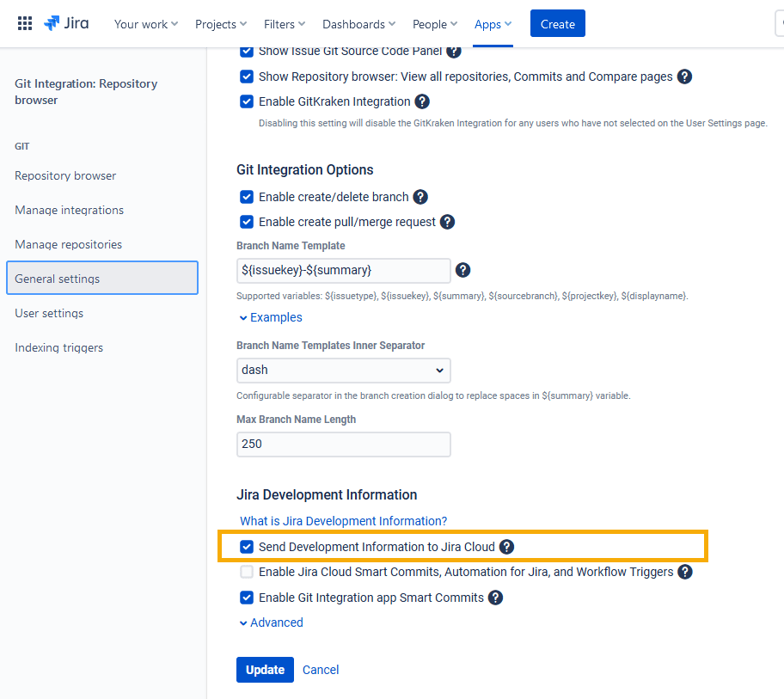Open help for Show Issue Git Source Code Panel
The width and height of the screenshot is (784, 699).
[x=454, y=52]
